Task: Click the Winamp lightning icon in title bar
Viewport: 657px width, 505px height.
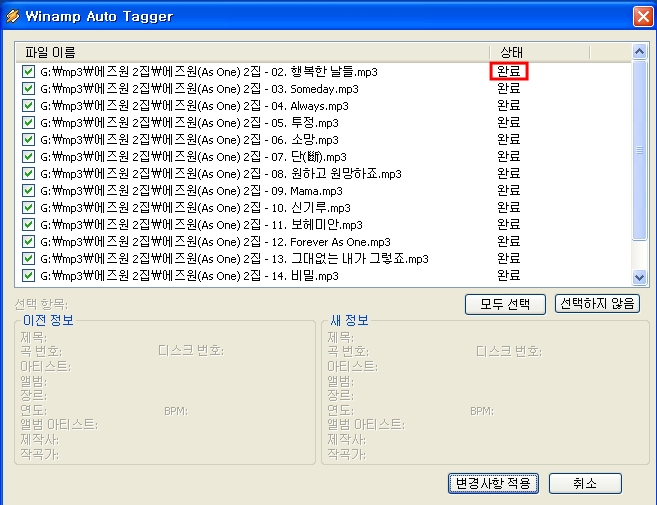Action: 13,16
